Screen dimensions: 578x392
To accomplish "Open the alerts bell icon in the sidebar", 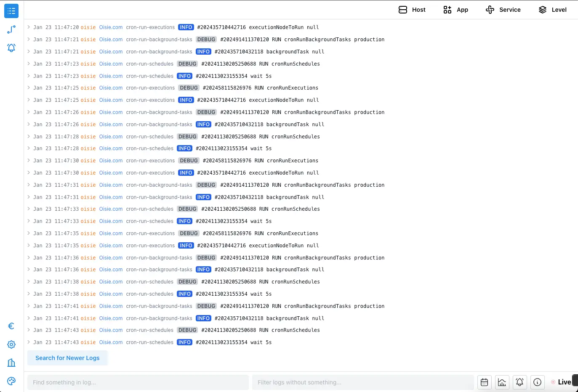I will [11, 48].
